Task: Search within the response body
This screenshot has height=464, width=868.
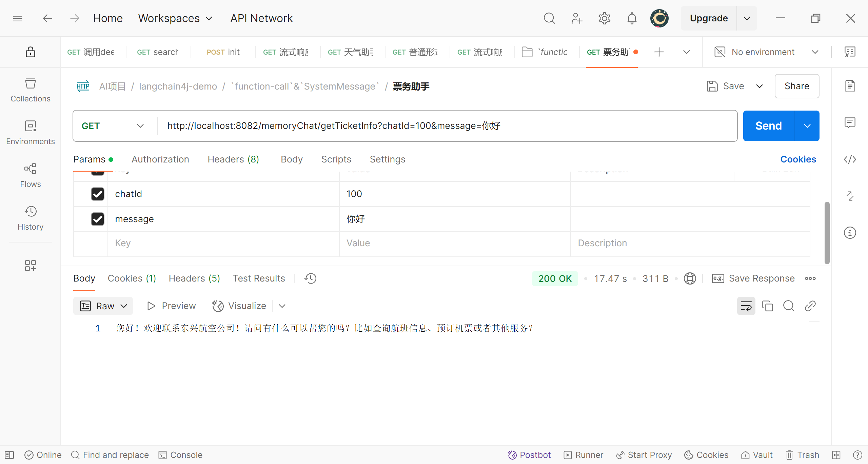Action: click(789, 306)
